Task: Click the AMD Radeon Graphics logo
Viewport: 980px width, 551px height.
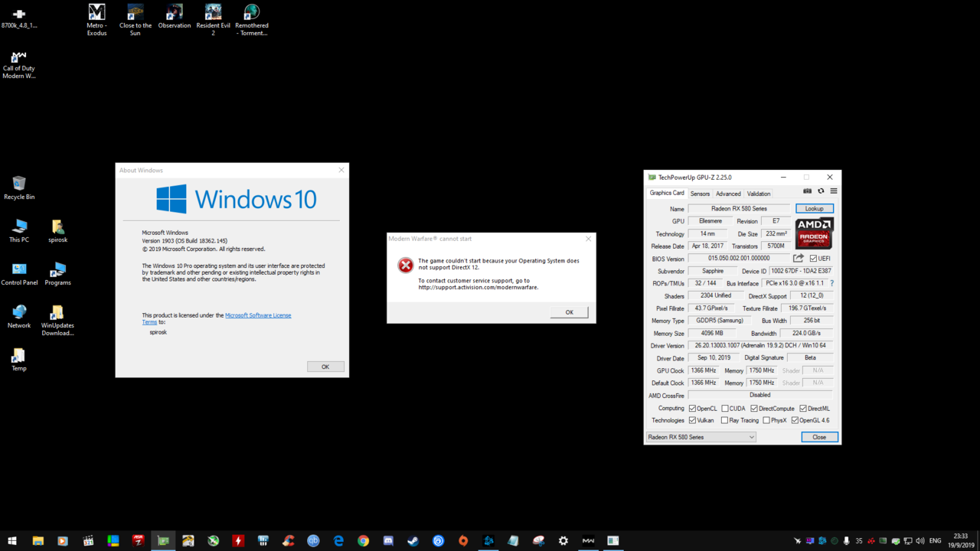Action: point(814,233)
